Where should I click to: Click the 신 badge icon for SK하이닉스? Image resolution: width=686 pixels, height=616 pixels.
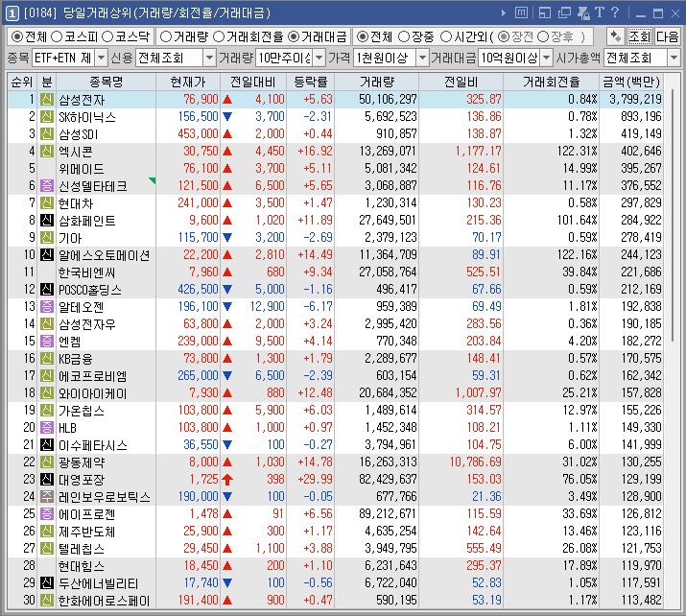pyautogui.click(x=47, y=116)
